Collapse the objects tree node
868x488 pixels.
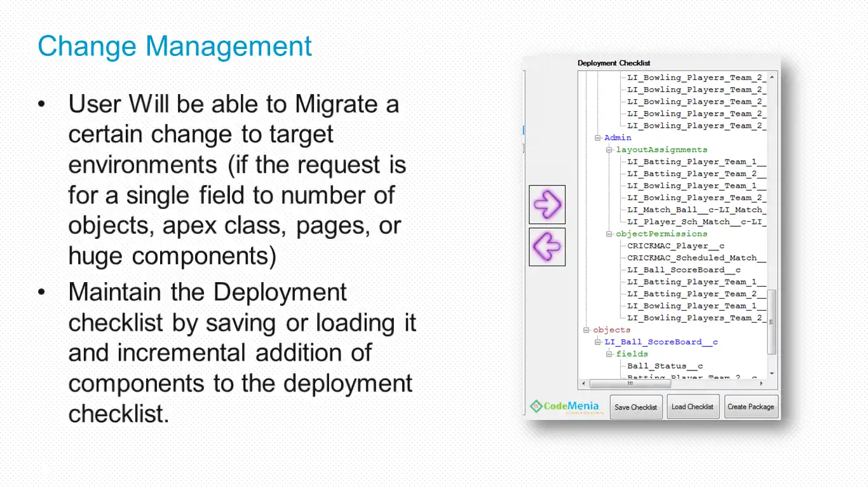pos(586,330)
